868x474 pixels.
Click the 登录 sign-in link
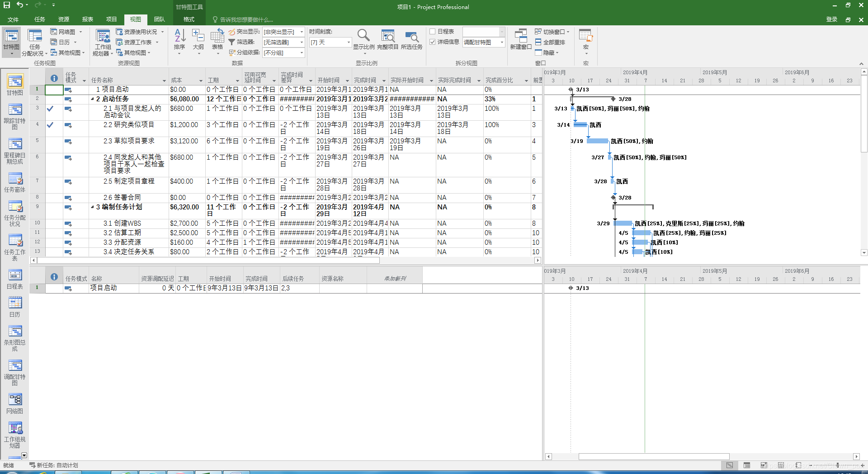coord(832,19)
